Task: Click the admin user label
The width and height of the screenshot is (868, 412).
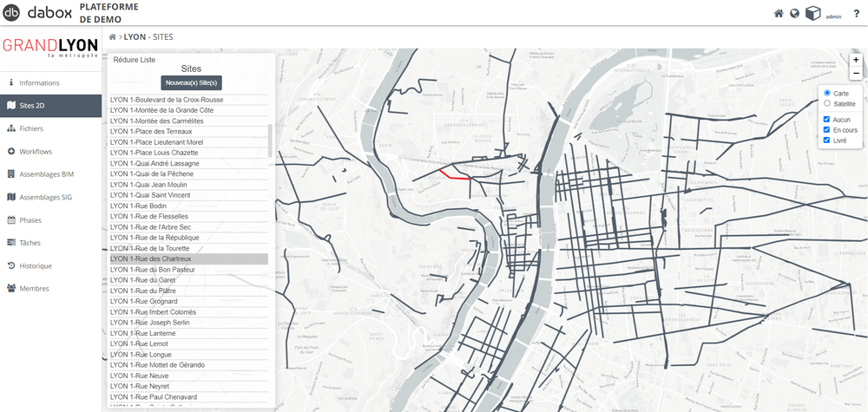Action: tap(833, 16)
